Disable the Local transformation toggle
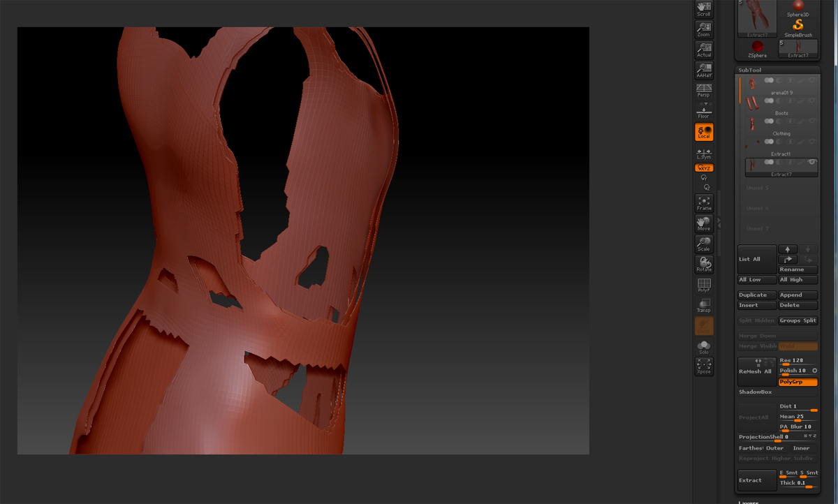 coord(704,131)
